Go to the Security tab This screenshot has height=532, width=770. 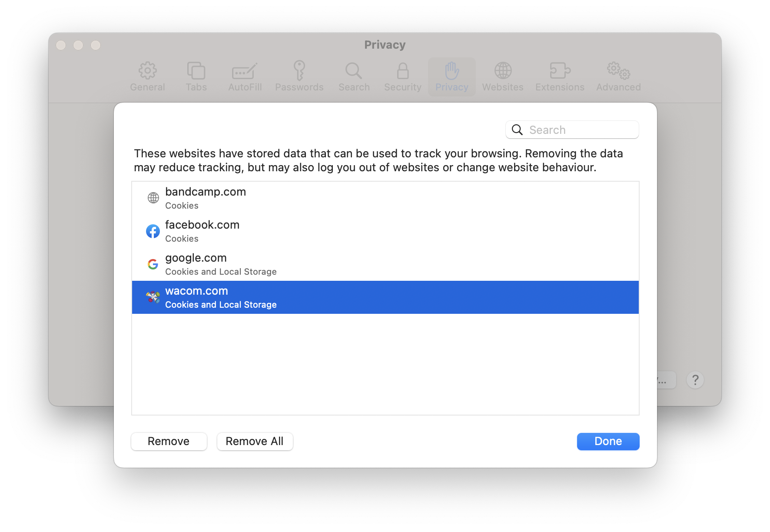402,76
